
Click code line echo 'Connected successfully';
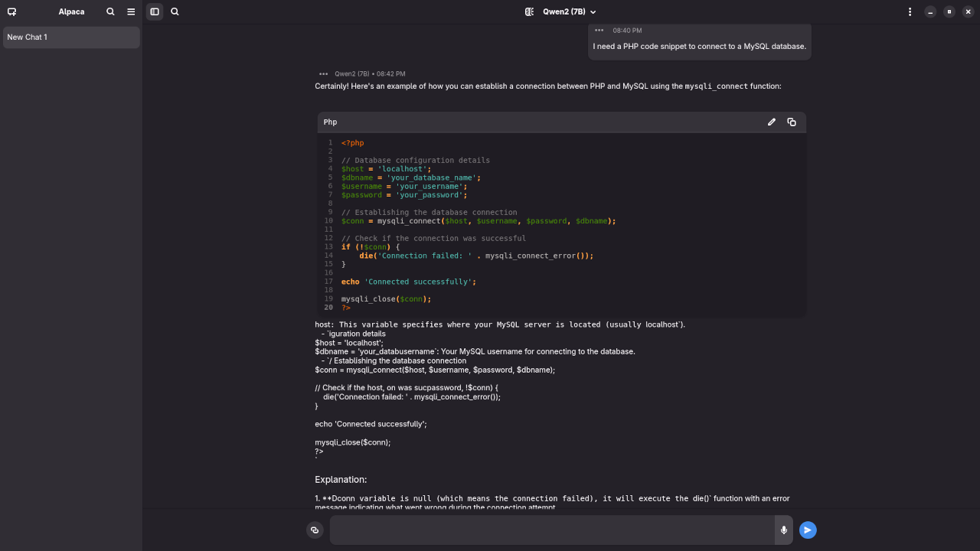(409, 282)
